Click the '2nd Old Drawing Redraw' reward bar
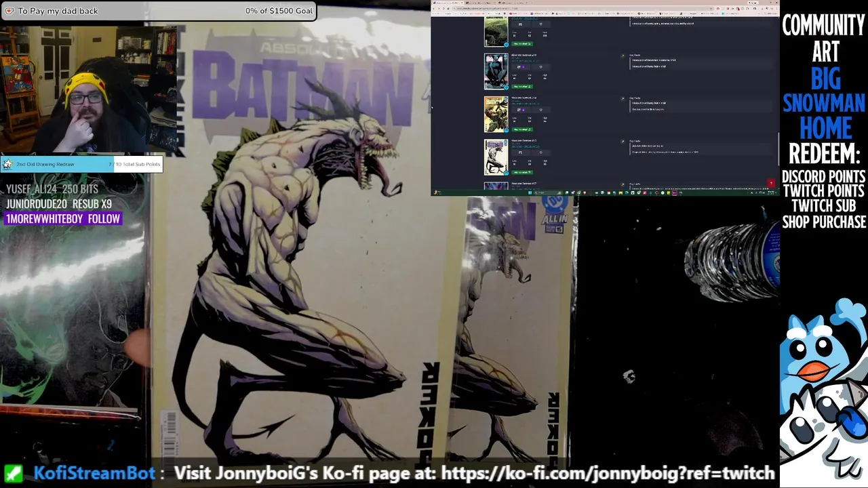 [81, 164]
